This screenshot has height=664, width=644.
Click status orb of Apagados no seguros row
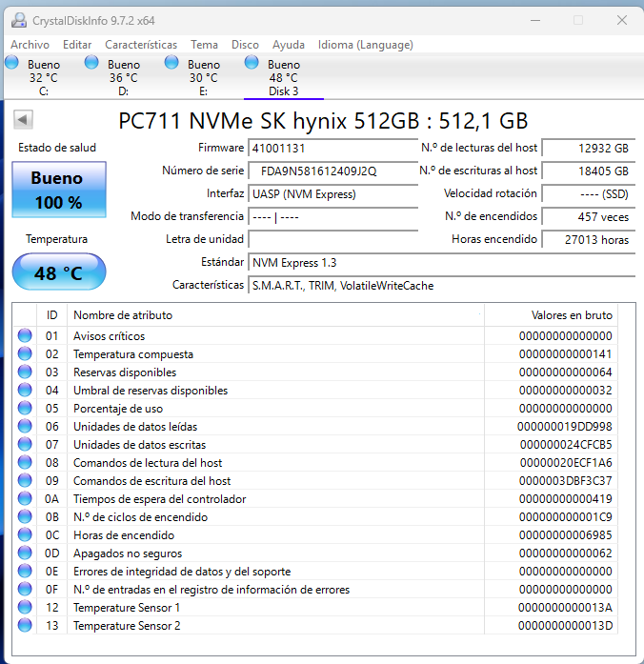pyautogui.click(x=25, y=553)
